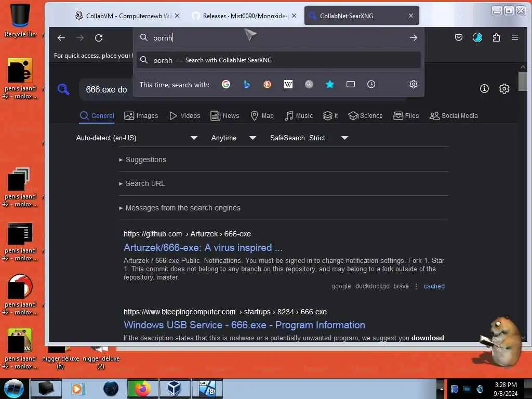Search this time with Bing icon
Viewport: 532px width, 399px height.
pyautogui.click(x=247, y=84)
